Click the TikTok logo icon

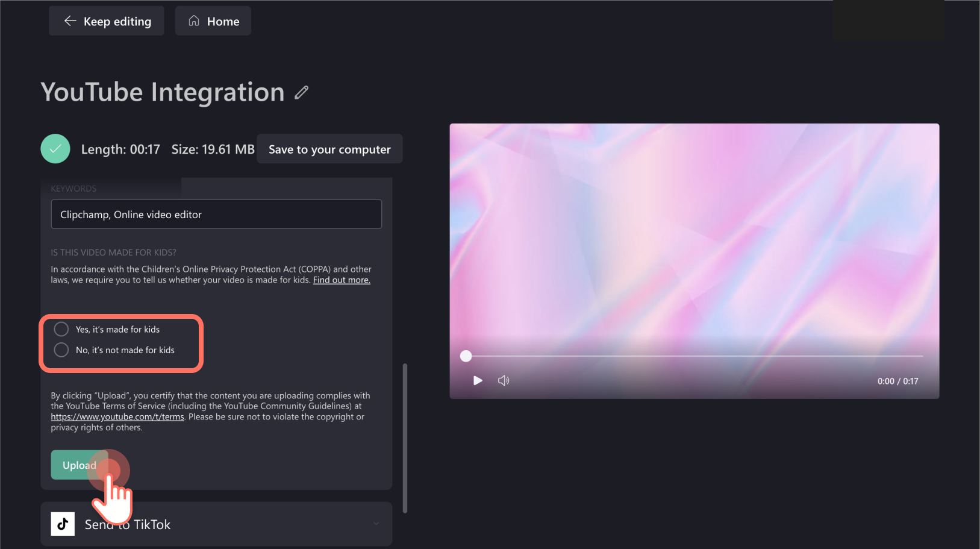click(x=63, y=524)
